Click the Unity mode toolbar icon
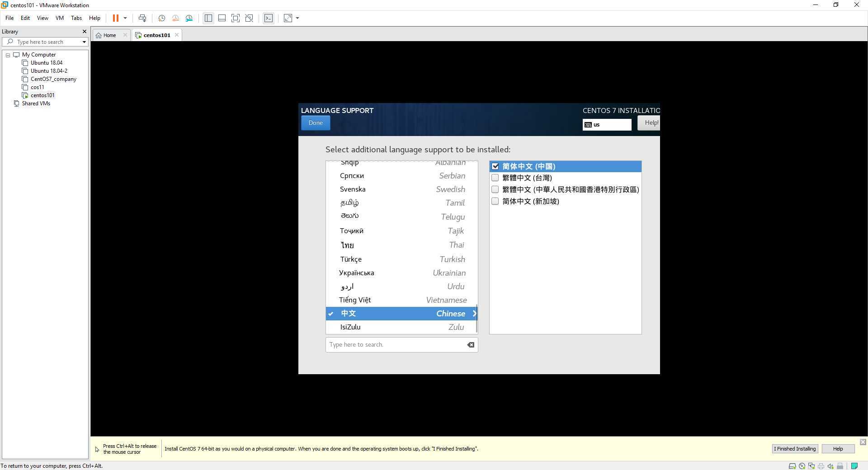Screen dimensions: 868x470 [249, 18]
